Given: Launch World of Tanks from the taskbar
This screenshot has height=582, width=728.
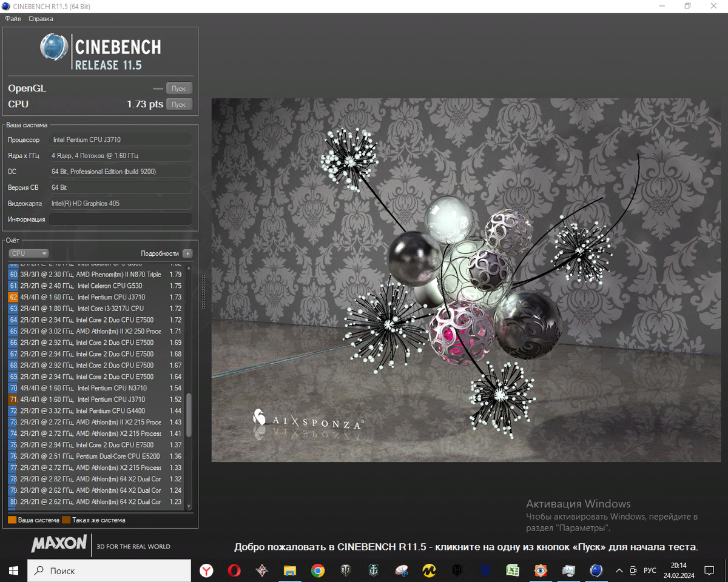Looking at the screenshot, I should coord(346,570).
